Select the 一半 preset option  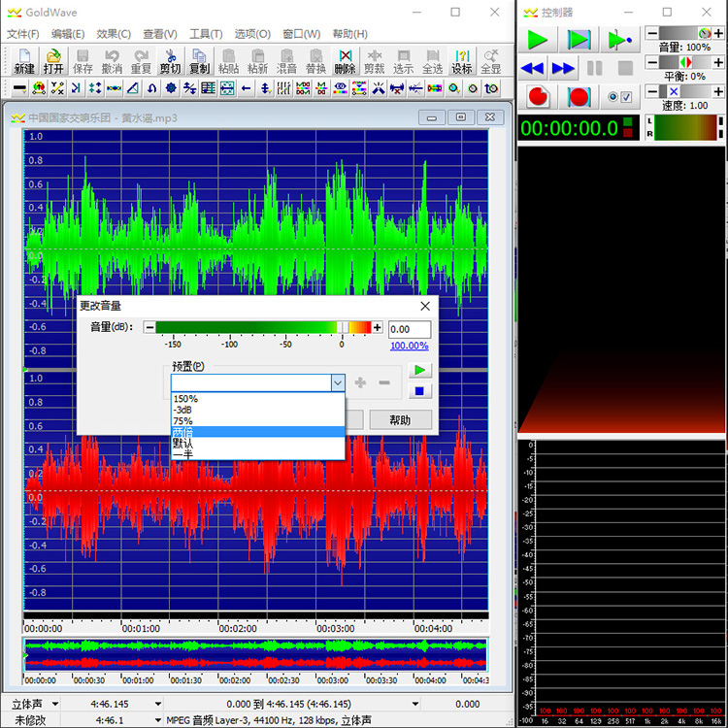click(258, 454)
